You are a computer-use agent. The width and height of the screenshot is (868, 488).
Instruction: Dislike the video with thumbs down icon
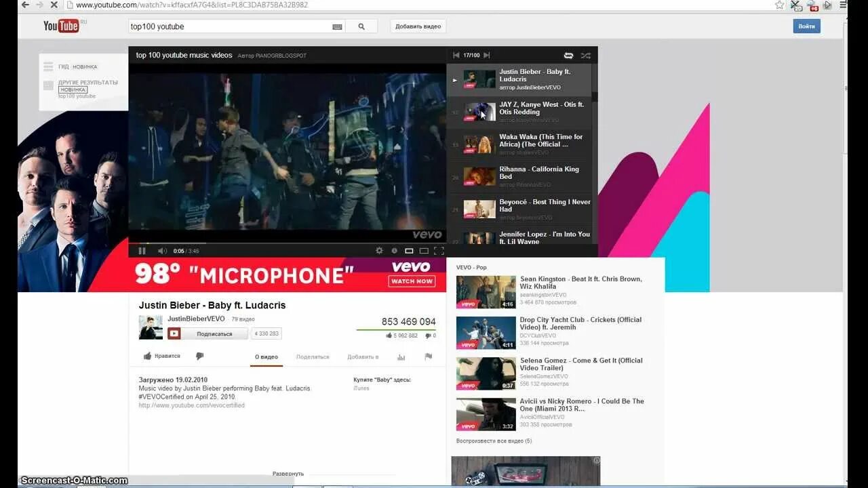click(200, 356)
